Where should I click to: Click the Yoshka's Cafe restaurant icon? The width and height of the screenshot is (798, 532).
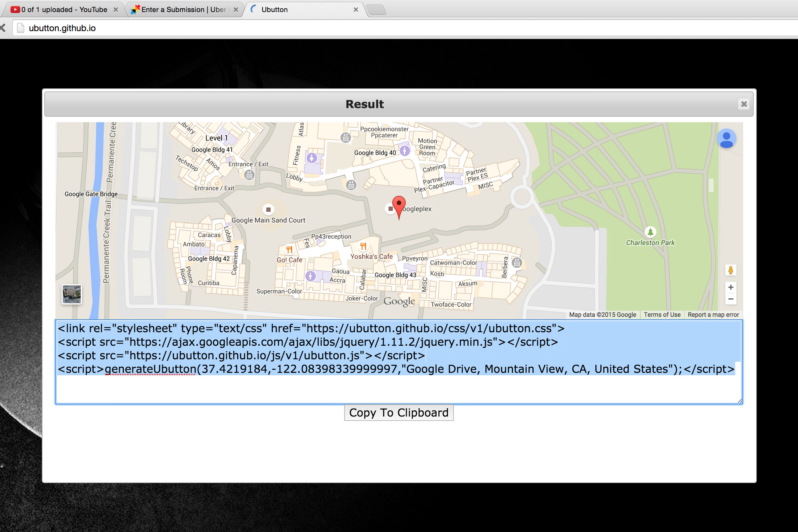click(363, 246)
